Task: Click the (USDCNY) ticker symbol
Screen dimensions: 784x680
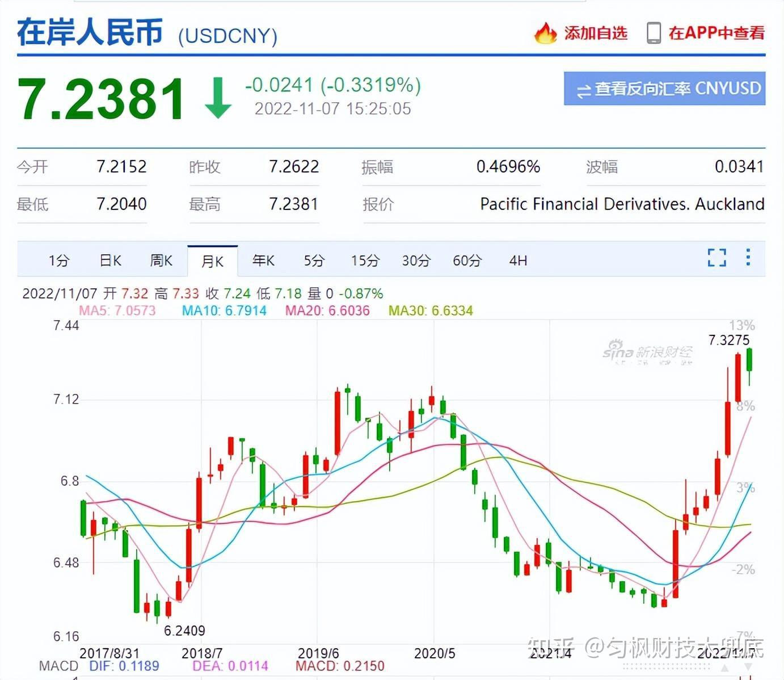Action: tap(227, 36)
